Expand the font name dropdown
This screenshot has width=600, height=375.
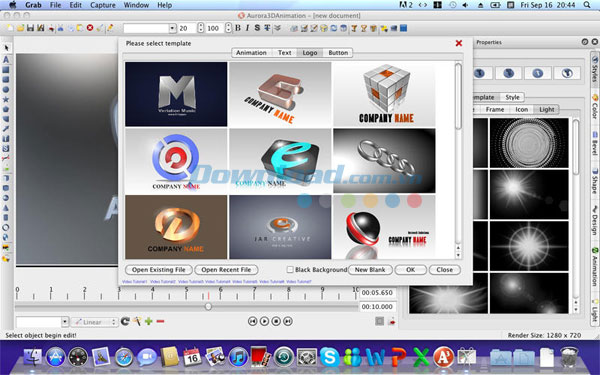[172, 28]
